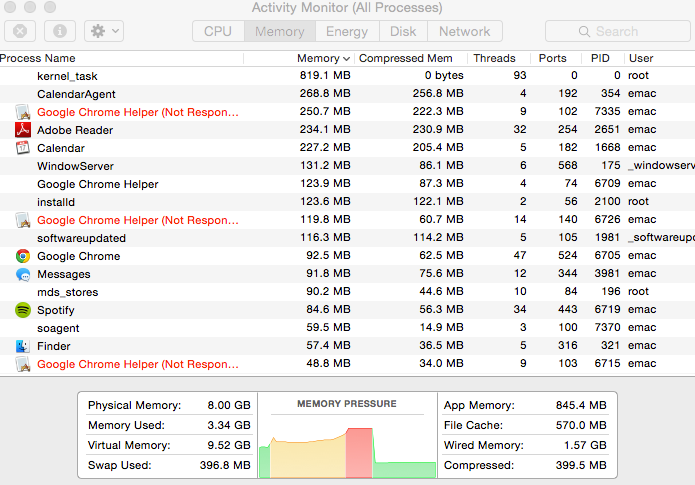Click icon of Chrome Helper PID 7335
Viewport: 695px width, 485px height.
pos(23,112)
